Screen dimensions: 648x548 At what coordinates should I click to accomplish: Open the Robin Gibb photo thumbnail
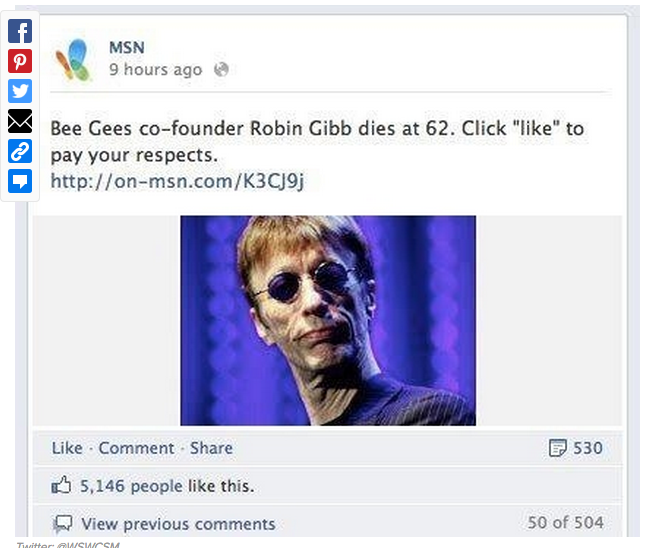pos(328,320)
